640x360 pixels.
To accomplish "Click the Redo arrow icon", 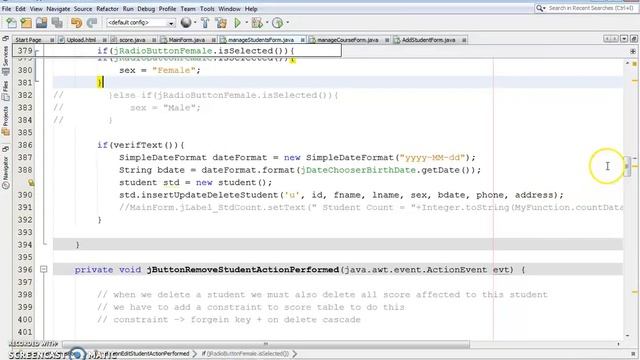I will (92, 23).
